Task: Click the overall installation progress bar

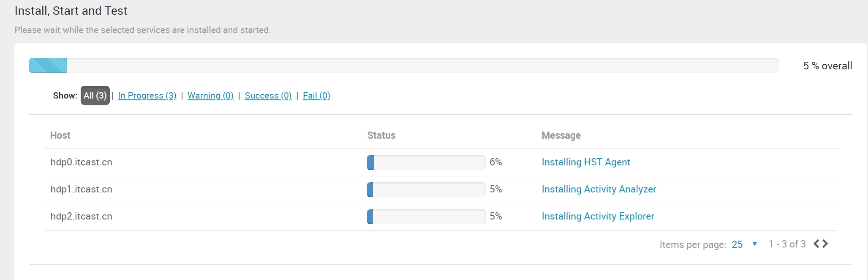Action: pyautogui.click(x=403, y=66)
